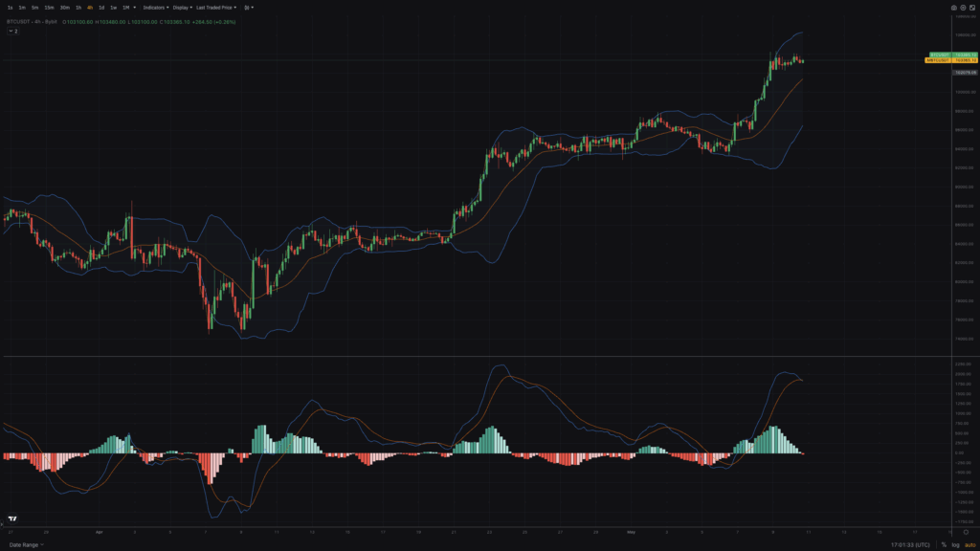Screen dimensions: 980x551
Task: Take a chart snapshot with camera icon
Action: pos(954,7)
